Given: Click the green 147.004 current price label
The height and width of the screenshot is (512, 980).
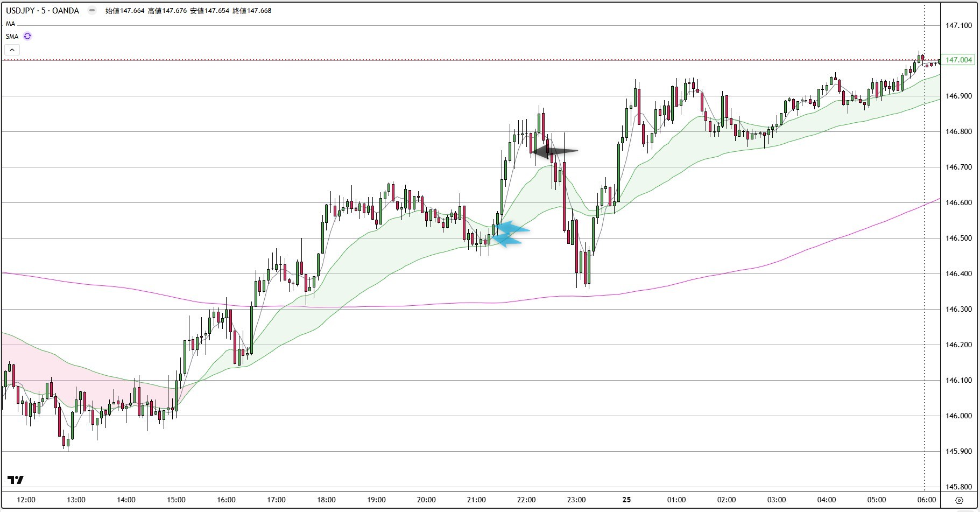Looking at the screenshot, I should point(959,60).
